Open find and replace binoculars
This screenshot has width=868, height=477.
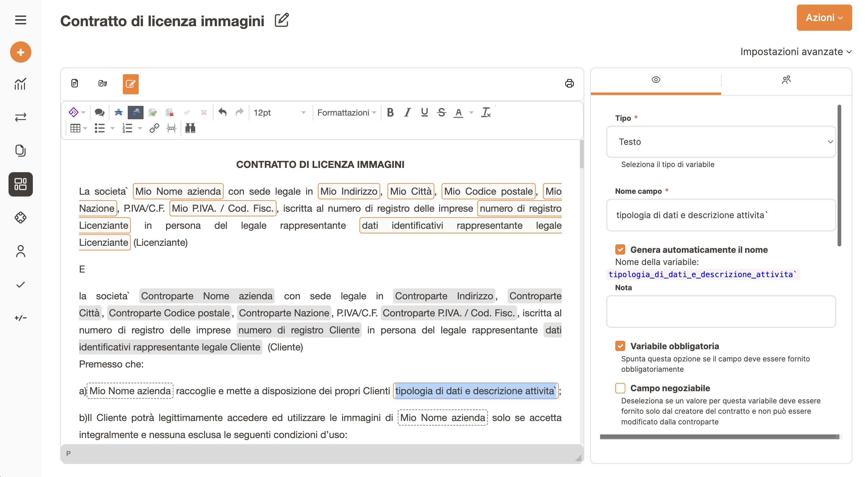click(190, 128)
